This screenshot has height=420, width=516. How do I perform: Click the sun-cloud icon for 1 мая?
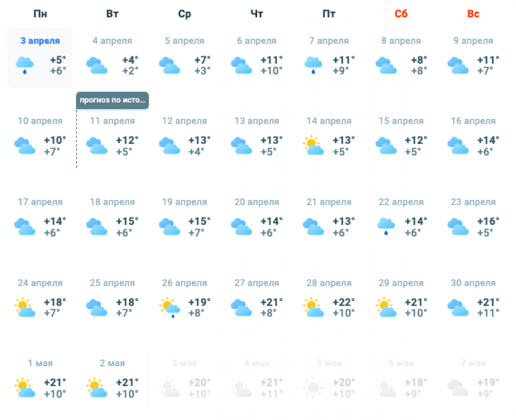tap(25, 388)
